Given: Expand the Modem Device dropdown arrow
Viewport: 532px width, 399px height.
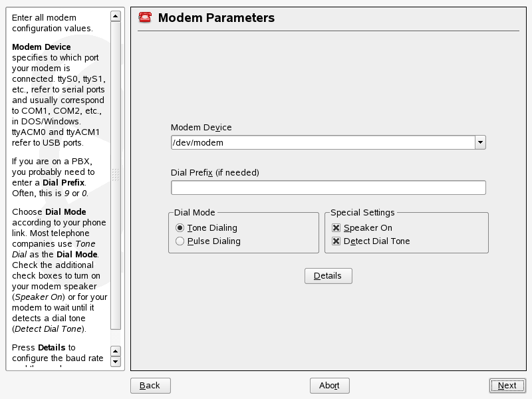Looking at the screenshot, I should (480, 142).
